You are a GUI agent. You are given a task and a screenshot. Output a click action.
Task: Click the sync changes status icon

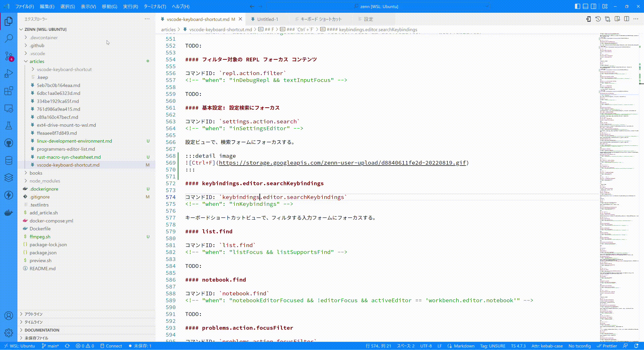[67, 346]
